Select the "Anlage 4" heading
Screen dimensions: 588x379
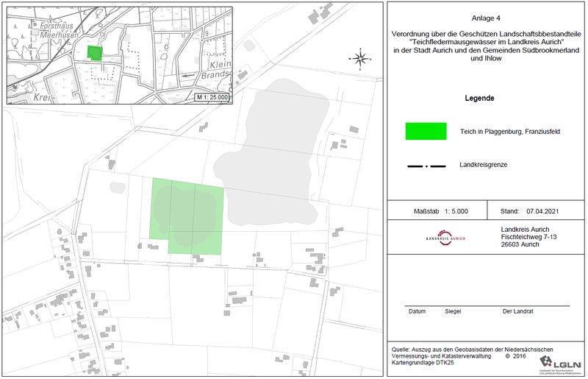[x=485, y=18]
